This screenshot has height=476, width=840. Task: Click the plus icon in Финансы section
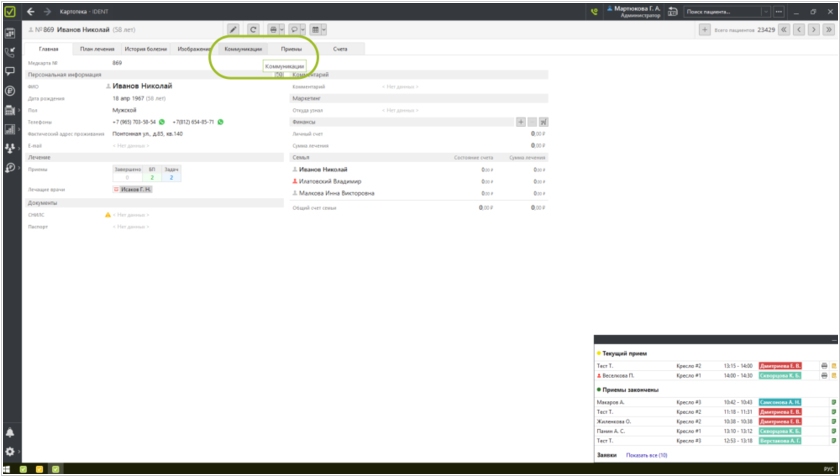coord(520,121)
